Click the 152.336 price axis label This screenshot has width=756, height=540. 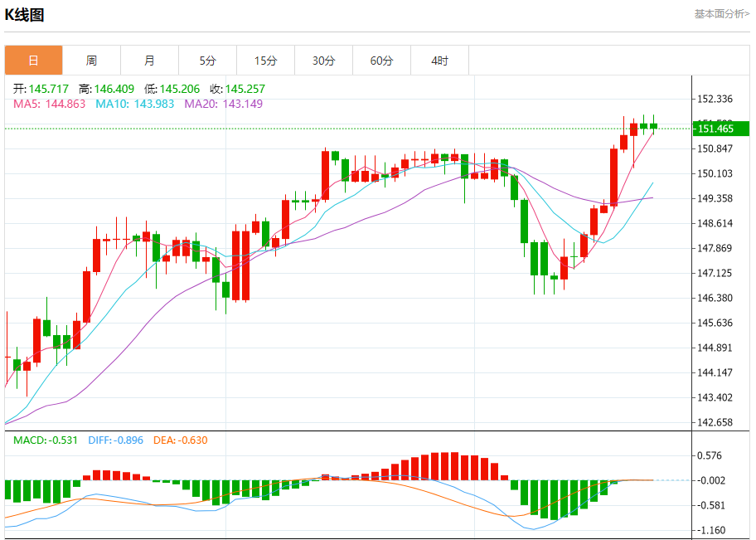pos(715,99)
